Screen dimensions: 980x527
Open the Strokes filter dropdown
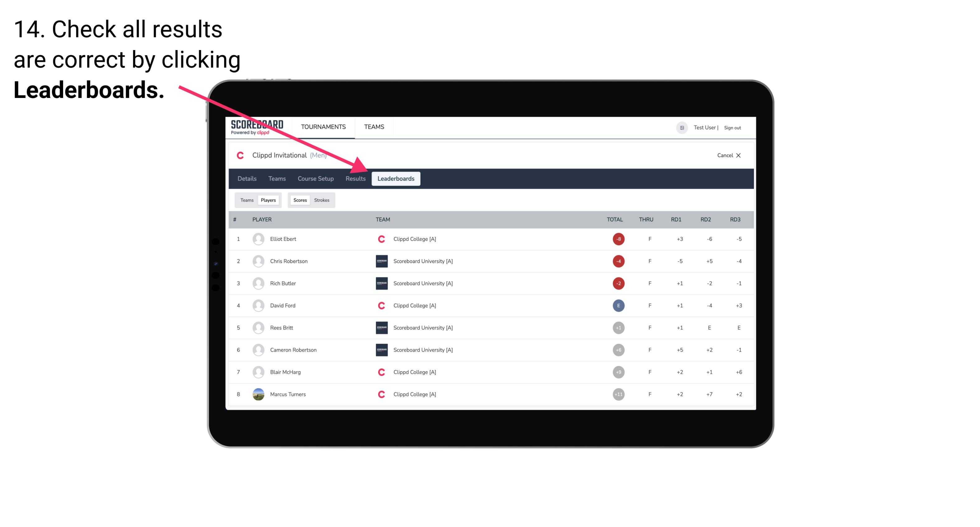[x=323, y=200]
